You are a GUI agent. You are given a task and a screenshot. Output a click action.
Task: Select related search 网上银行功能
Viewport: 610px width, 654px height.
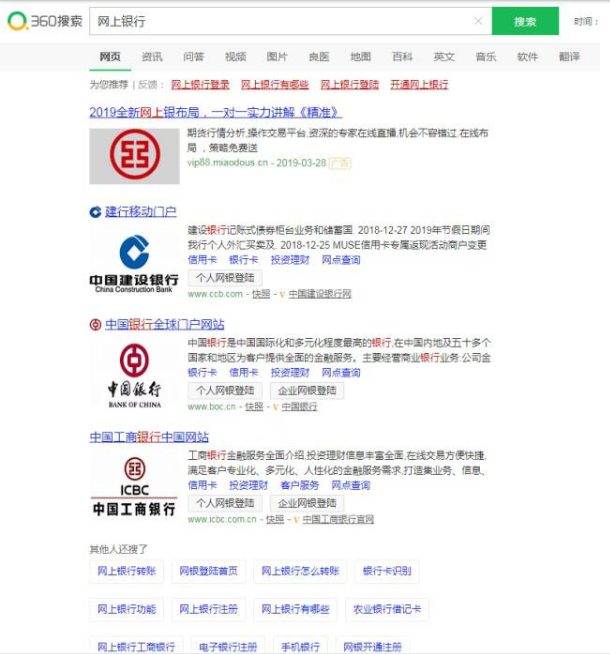point(127,609)
